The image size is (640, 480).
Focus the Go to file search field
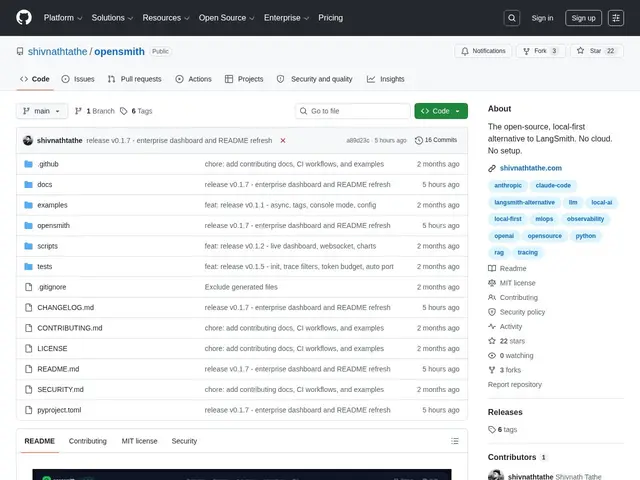353,111
